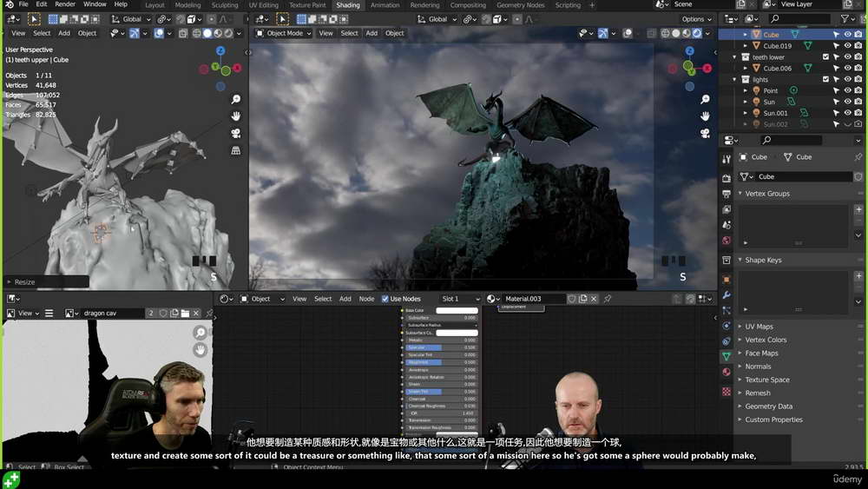
Task: Expand the UV Maps panel
Action: pyautogui.click(x=740, y=327)
